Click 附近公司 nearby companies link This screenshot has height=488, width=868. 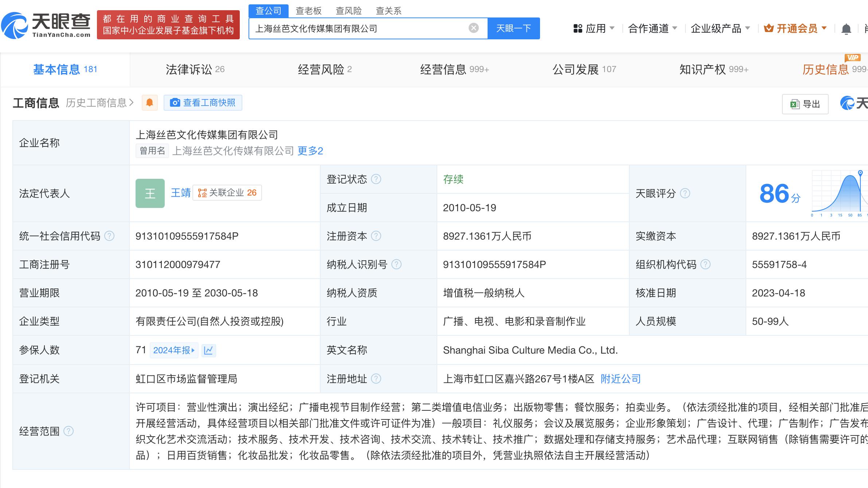coord(621,379)
